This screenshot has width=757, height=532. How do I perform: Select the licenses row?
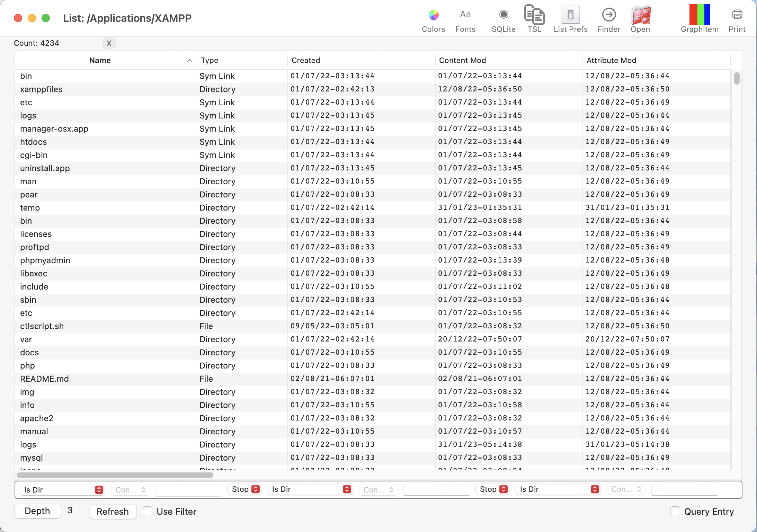[x=373, y=234]
